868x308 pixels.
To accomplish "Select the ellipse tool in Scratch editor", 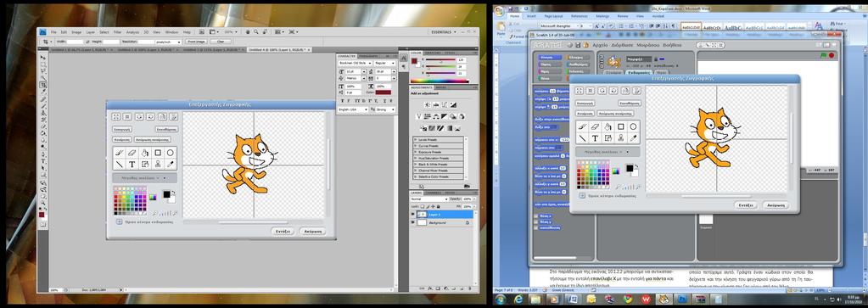I will (633, 127).
